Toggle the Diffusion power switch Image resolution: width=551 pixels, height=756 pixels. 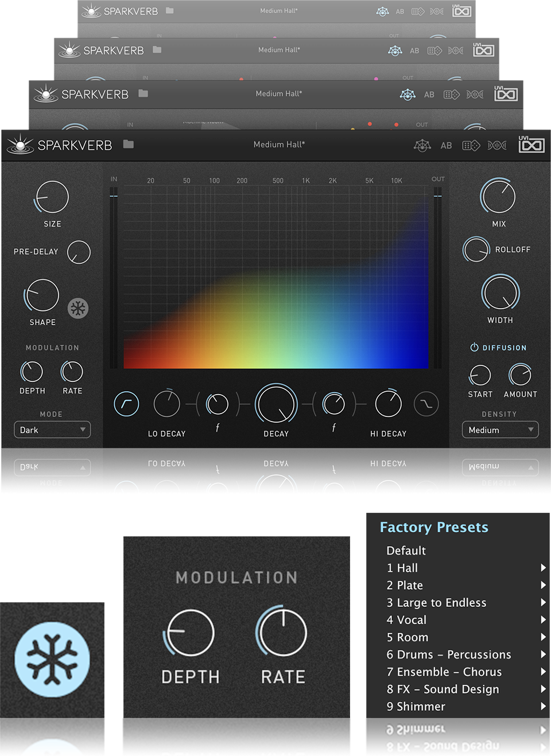click(x=474, y=348)
